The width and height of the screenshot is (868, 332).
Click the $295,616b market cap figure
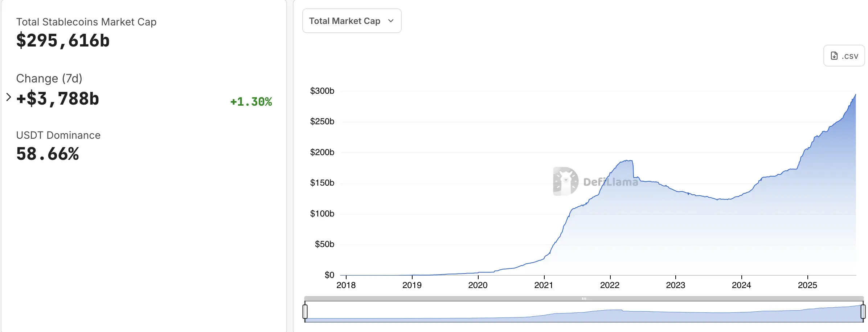click(x=63, y=41)
